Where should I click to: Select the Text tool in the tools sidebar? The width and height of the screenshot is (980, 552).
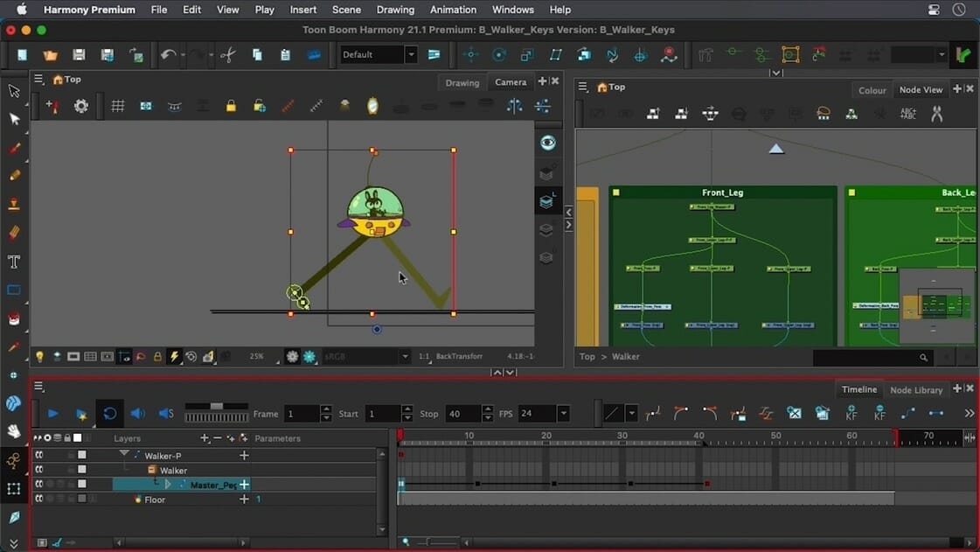pyautogui.click(x=14, y=262)
